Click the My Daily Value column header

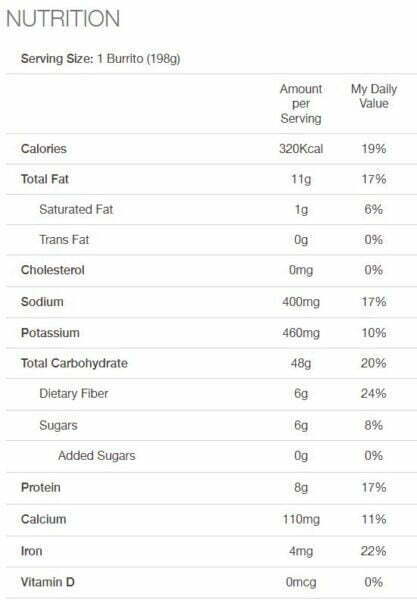(374, 96)
